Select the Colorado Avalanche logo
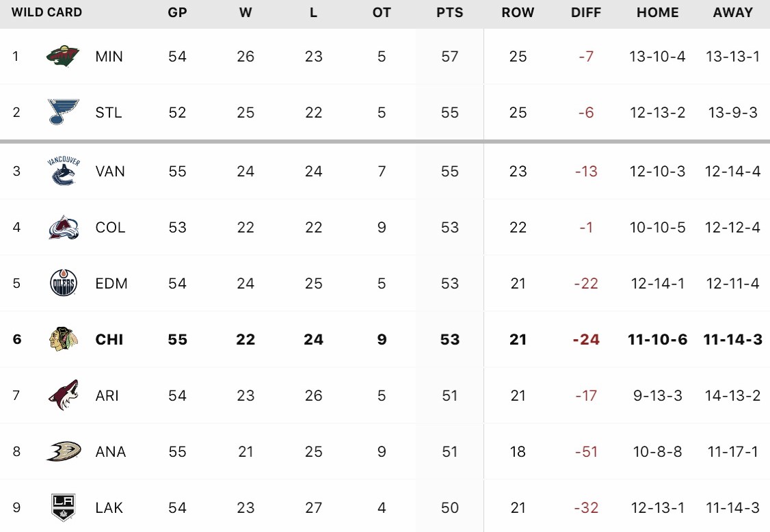770x532 pixels. point(64,227)
